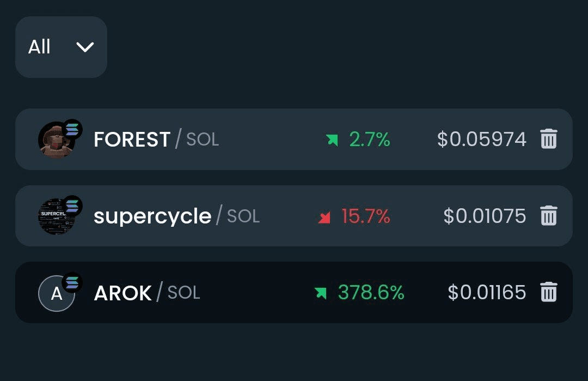
Task: Open the FOREST / SOL pair
Action: click(x=294, y=139)
